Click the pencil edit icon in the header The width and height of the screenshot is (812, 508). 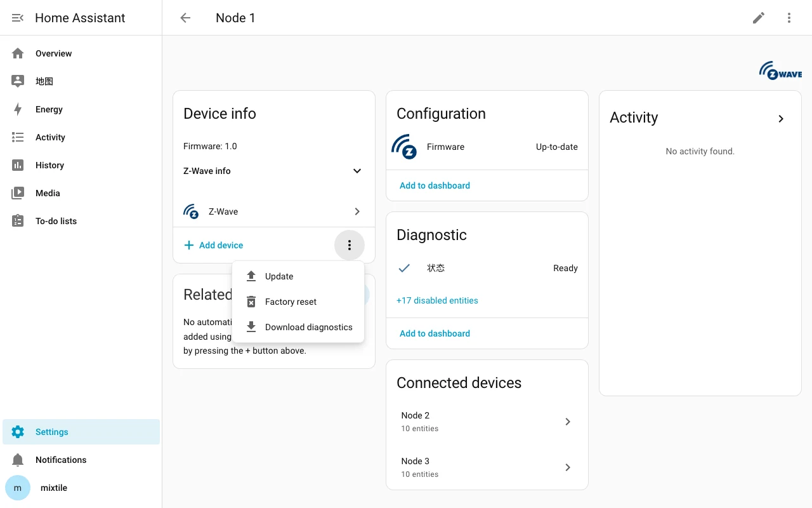coord(759,18)
